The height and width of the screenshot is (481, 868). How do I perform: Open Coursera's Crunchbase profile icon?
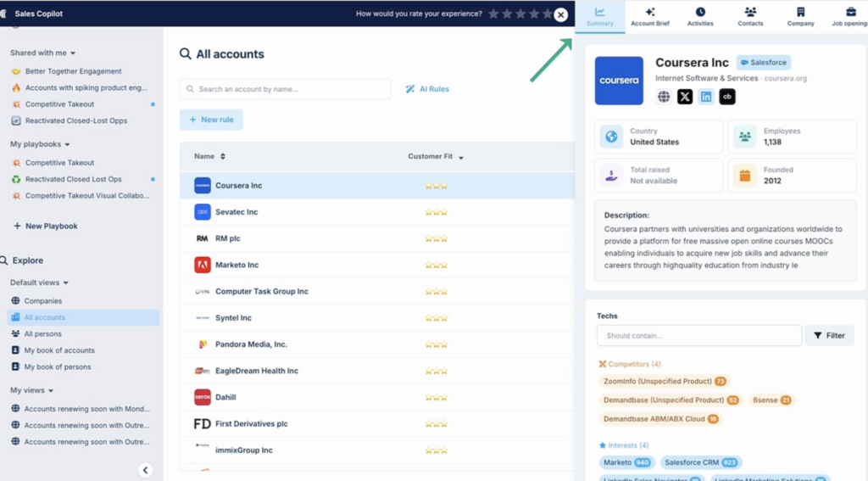[726, 97]
